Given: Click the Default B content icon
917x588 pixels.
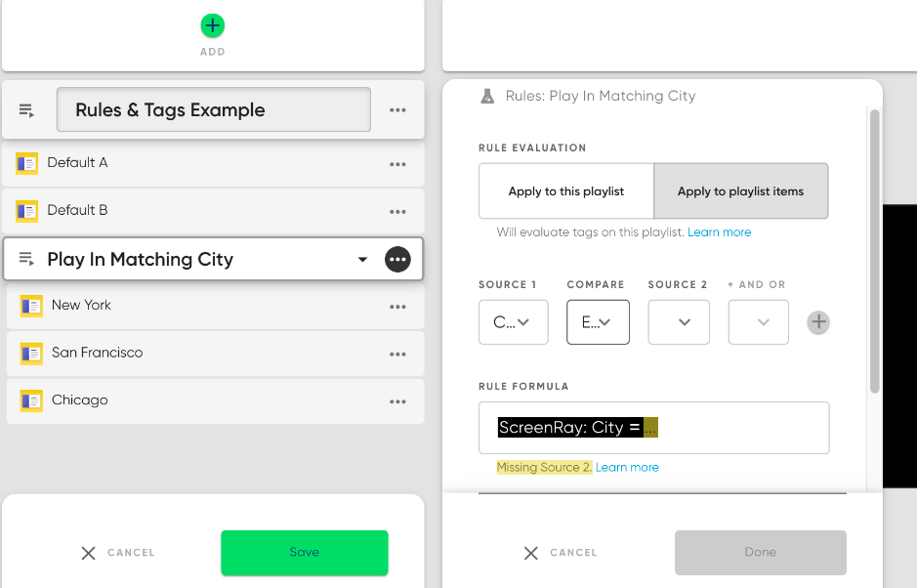Looking at the screenshot, I should pos(27,211).
